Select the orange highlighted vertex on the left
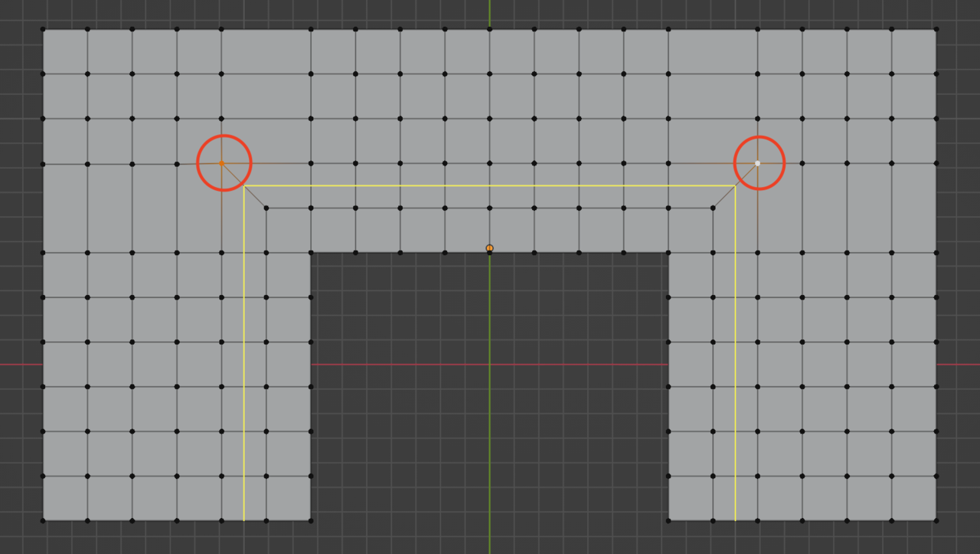980x554 pixels. click(x=222, y=163)
